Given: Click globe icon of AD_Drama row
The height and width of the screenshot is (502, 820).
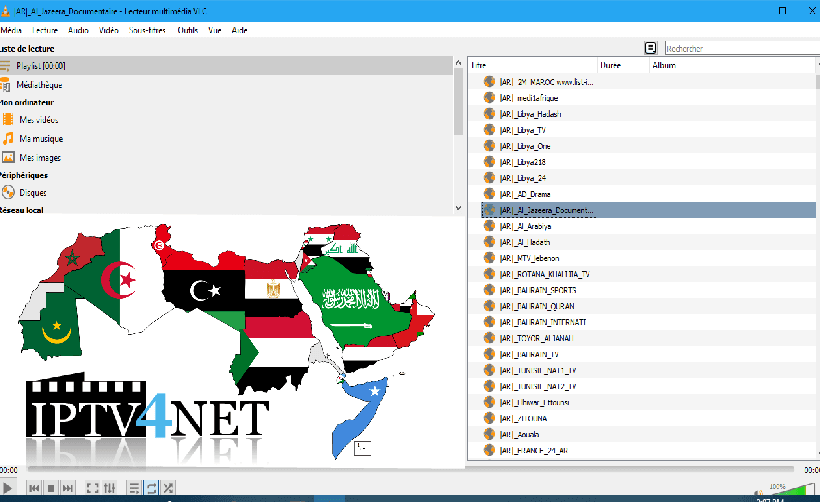Looking at the screenshot, I should click(489, 194).
